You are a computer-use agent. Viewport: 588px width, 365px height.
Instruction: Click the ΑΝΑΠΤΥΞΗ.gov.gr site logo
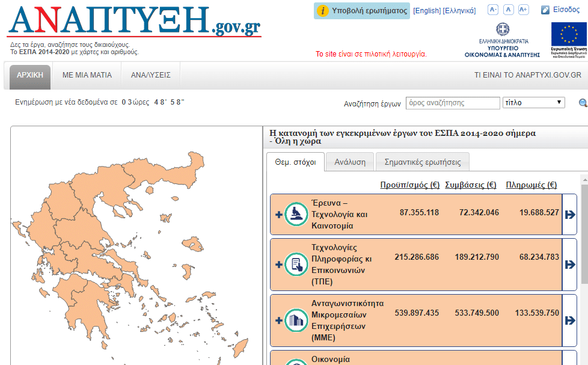[134, 22]
